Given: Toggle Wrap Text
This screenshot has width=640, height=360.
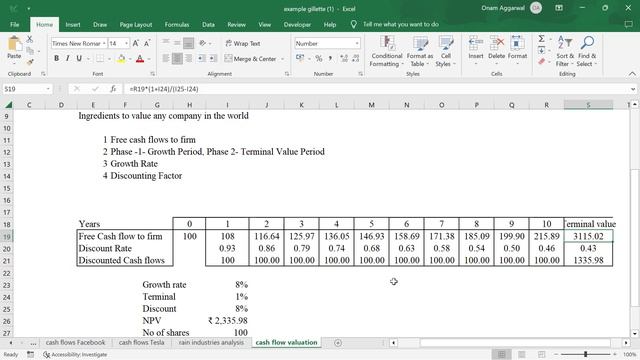Looking at the screenshot, I should [242, 43].
